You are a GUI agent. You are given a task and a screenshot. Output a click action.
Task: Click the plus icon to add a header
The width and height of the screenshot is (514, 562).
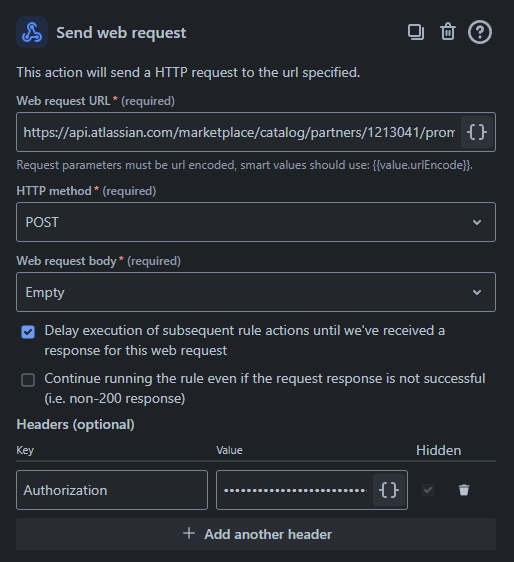click(x=189, y=534)
